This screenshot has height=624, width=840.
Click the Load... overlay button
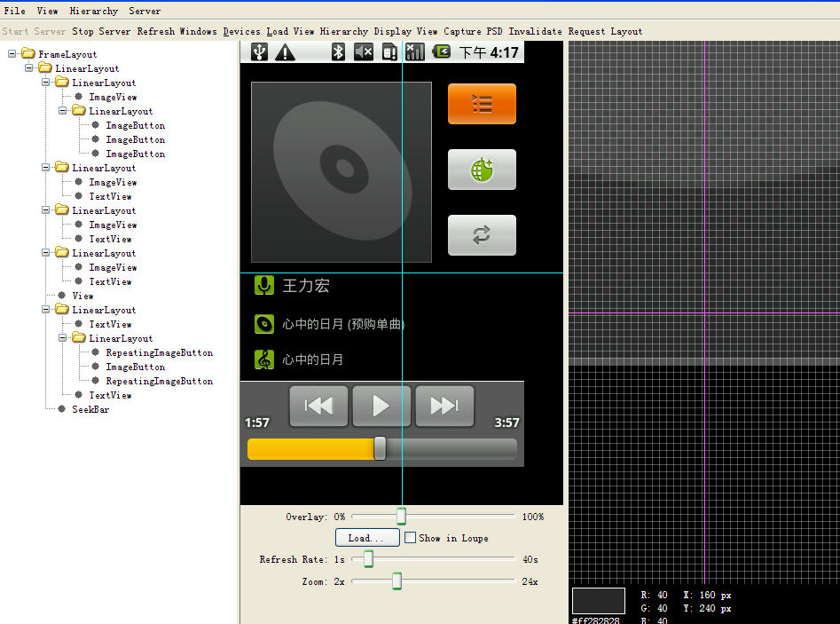tap(367, 538)
